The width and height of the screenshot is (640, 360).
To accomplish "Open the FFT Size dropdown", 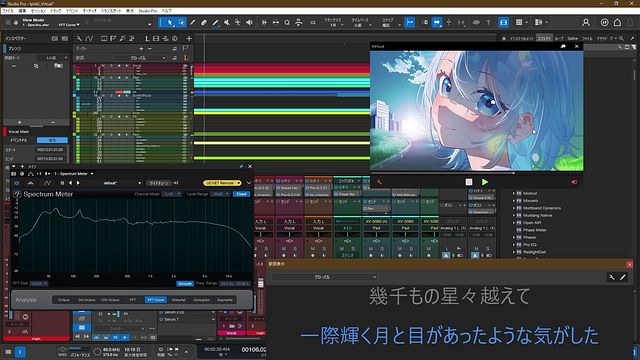I will click(x=39, y=283).
